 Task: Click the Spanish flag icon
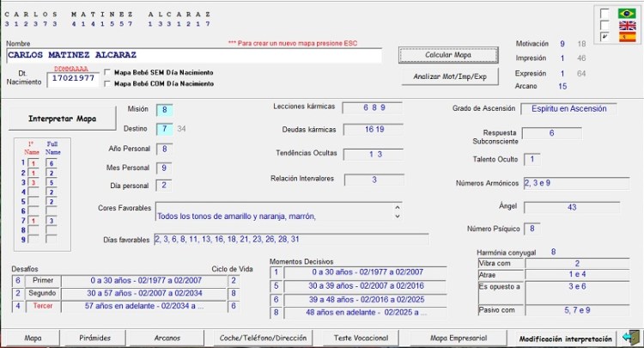(627, 38)
